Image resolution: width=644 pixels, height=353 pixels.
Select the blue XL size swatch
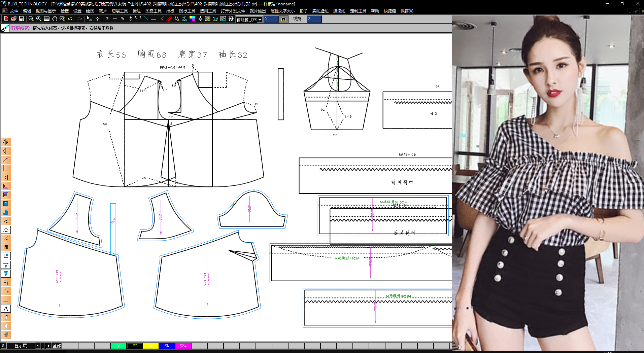point(167,346)
